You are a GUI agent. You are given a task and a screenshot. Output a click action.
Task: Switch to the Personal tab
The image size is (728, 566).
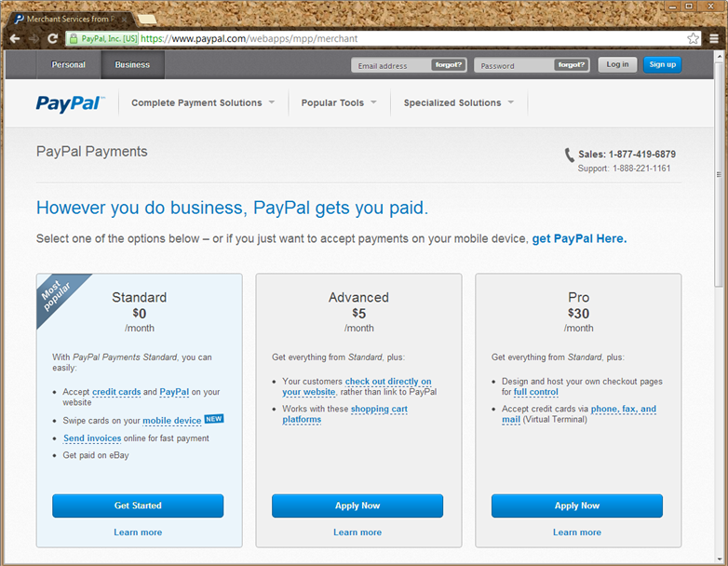(68, 64)
